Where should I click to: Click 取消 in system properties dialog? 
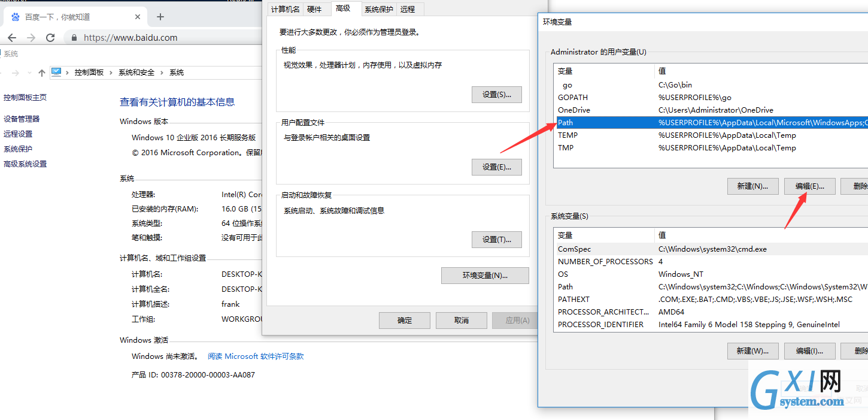pyautogui.click(x=462, y=321)
